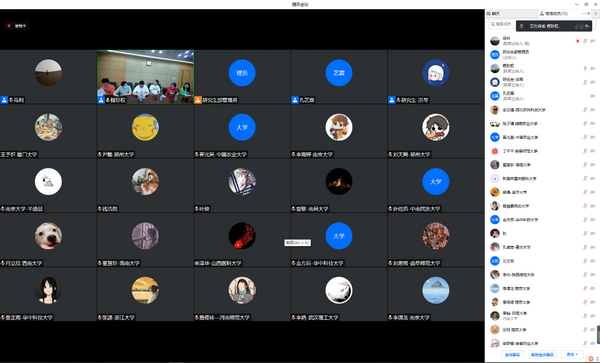Click the 解除全体静音 unmute all button

point(542,355)
